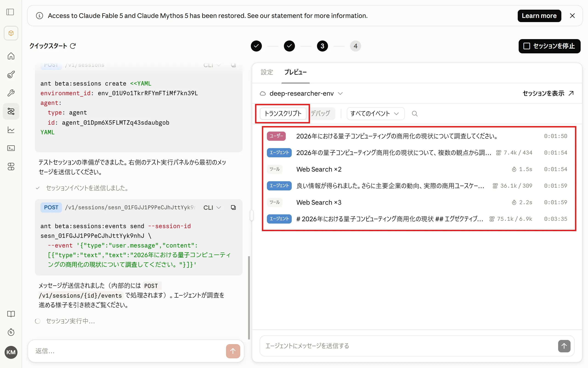Open the wrench tools icon in sidebar
This screenshot has width=588, height=368.
[11, 93]
